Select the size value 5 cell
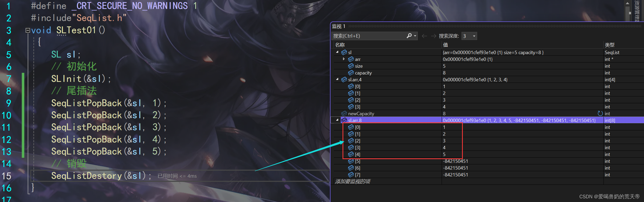This screenshot has height=202, width=644. click(522, 66)
